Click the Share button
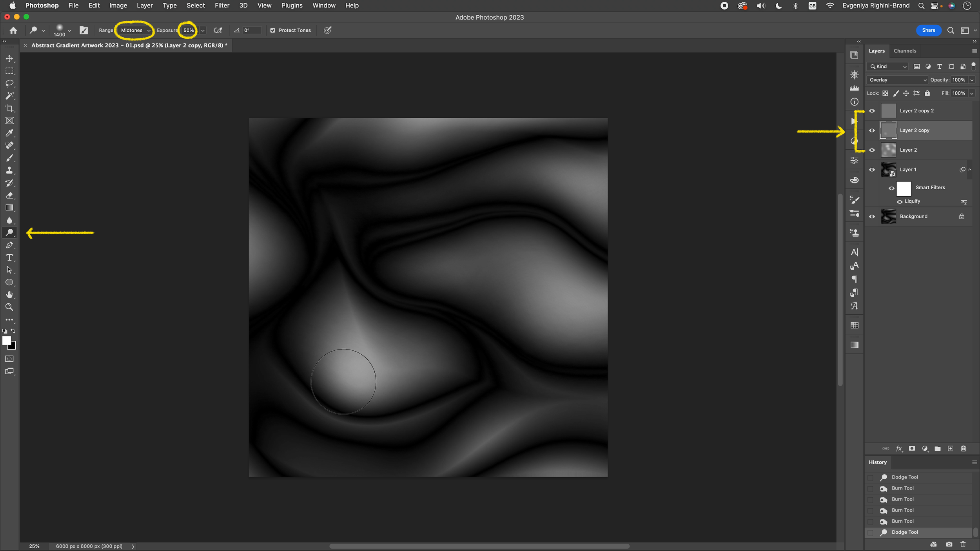 click(x=929, y=30)
